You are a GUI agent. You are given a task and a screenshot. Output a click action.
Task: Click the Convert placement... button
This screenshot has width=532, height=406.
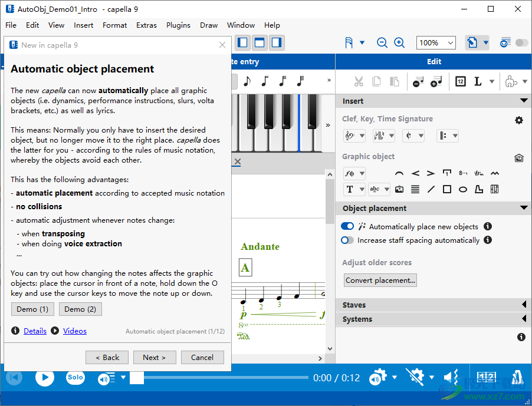tap(380, 280)
